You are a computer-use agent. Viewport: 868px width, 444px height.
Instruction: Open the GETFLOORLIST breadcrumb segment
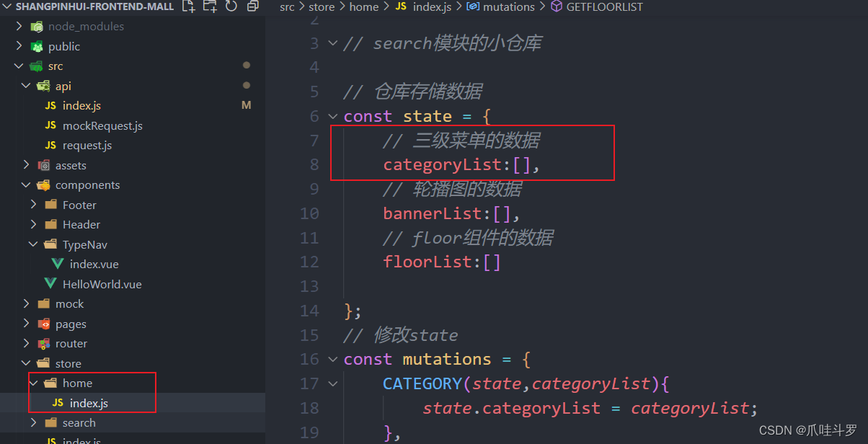pos(605,6)
